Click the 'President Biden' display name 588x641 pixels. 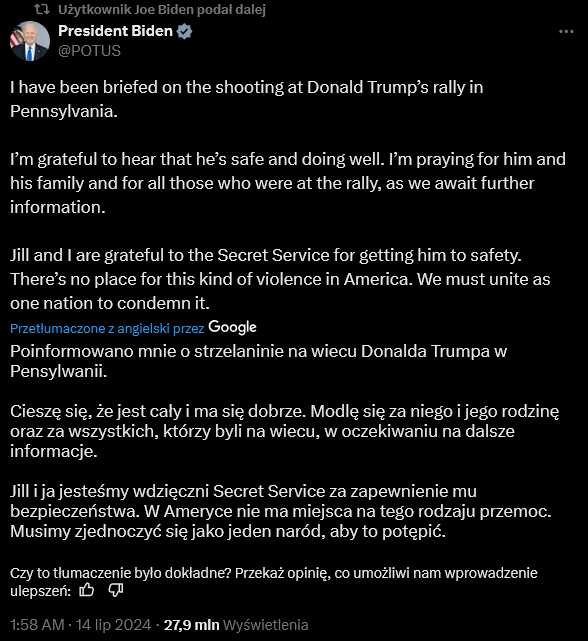115,31
